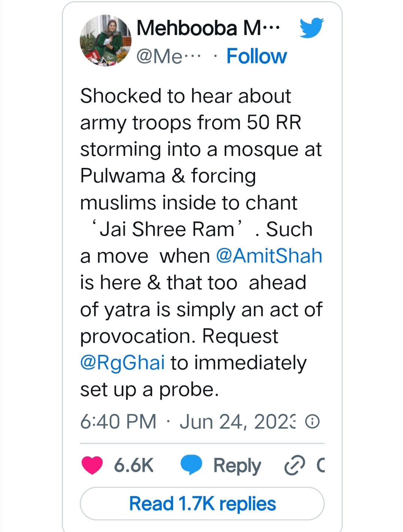
Task: Click the blue reply speech bubble icon
Action: coord(191,465)
